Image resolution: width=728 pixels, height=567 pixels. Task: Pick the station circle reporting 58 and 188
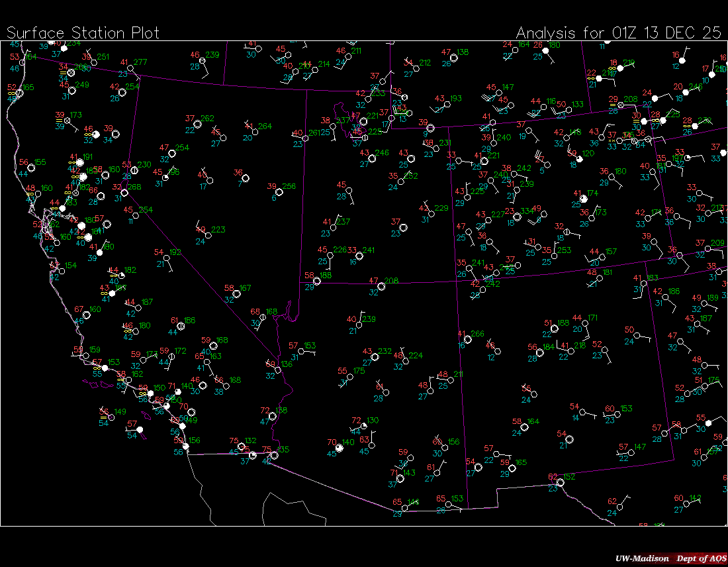316,281
